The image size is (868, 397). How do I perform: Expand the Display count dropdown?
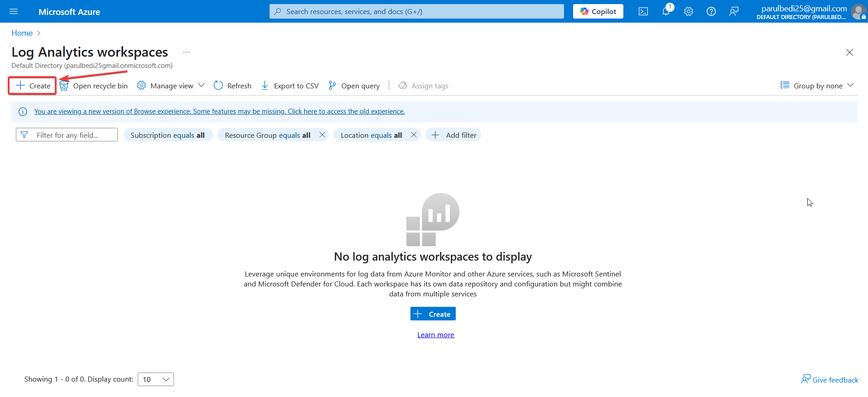[x=155, y=379]
